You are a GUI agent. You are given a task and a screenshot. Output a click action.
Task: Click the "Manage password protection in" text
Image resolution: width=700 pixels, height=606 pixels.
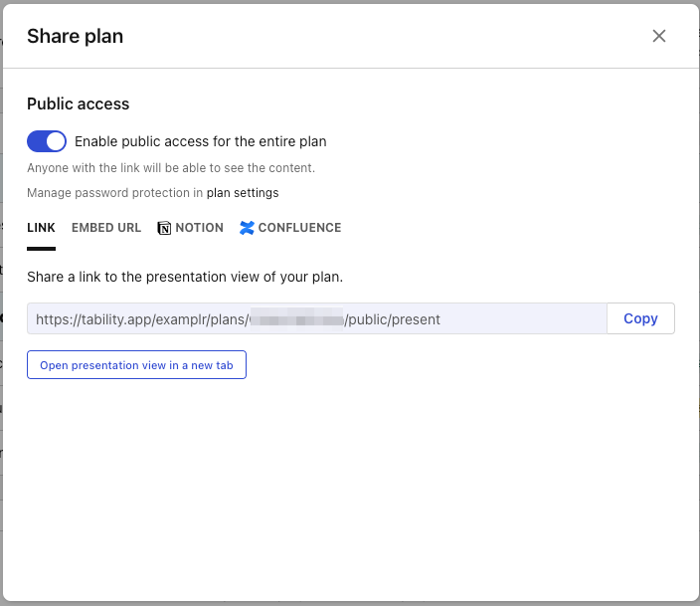pos(114,193)
